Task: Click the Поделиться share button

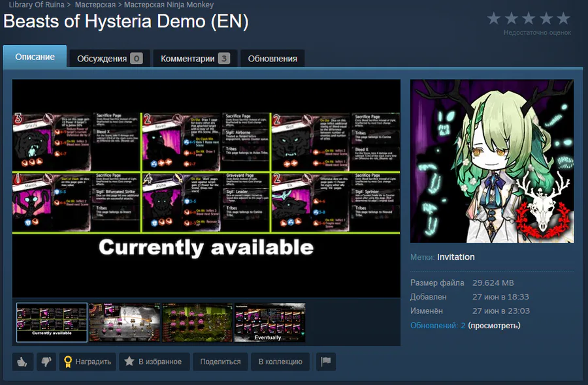Action: pos(221,362)
